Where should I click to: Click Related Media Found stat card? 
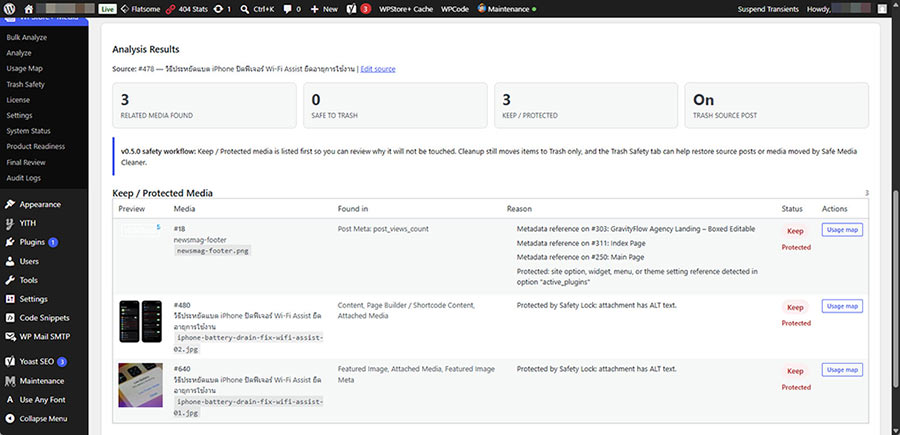click(x=204, y=106)
